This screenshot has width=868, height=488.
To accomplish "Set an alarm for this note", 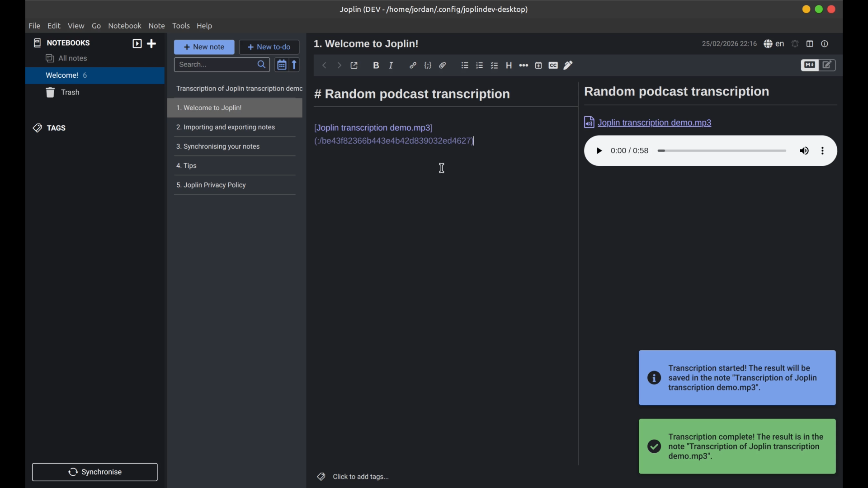I will pos(795,44).
